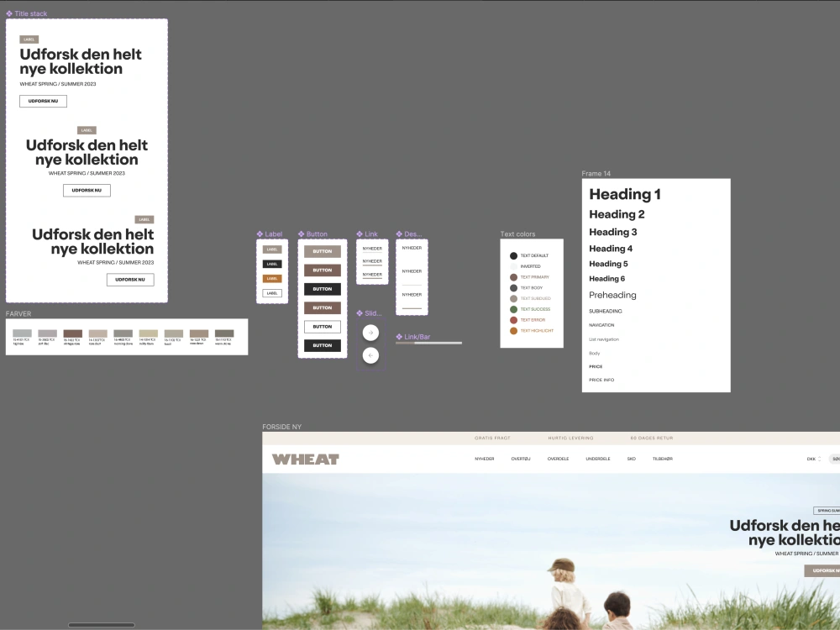Click the Link/Bar progress bar
The image size is (840, 630).
point(428,343)
